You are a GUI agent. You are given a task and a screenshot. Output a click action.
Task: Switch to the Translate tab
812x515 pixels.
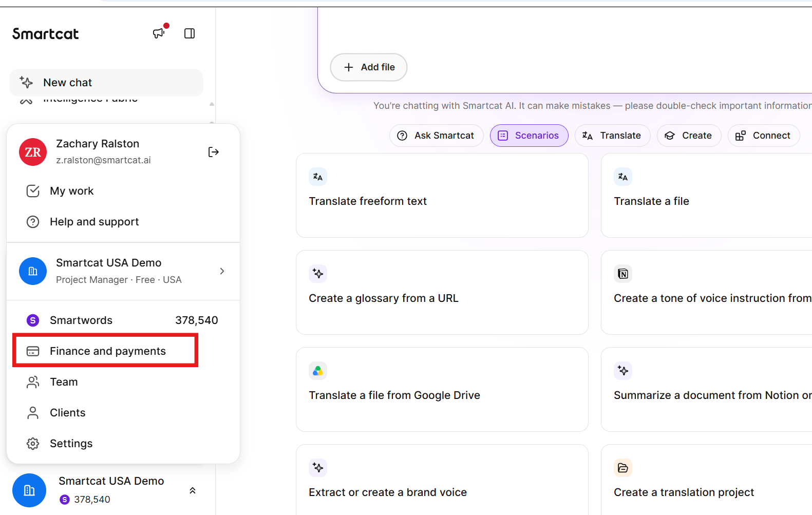[612, 136]
